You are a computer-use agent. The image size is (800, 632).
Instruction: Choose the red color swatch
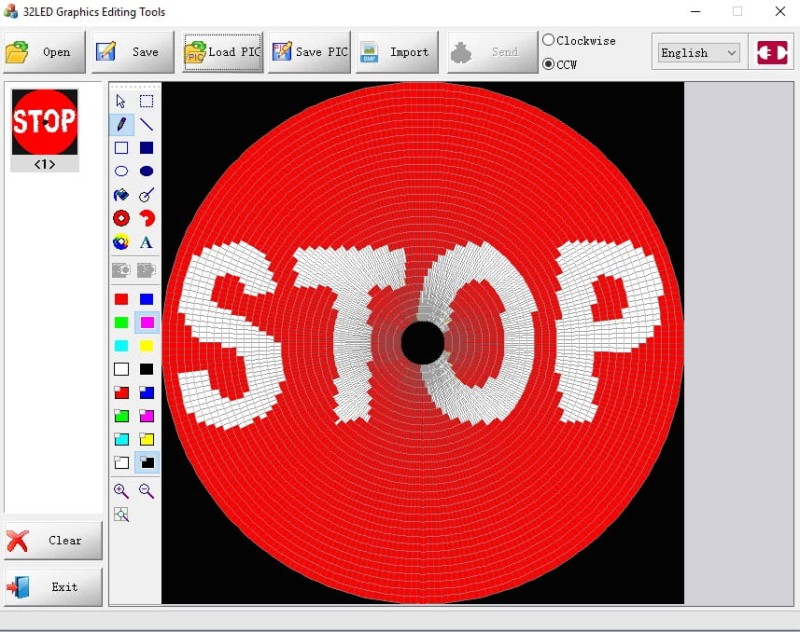coord(121,299)
